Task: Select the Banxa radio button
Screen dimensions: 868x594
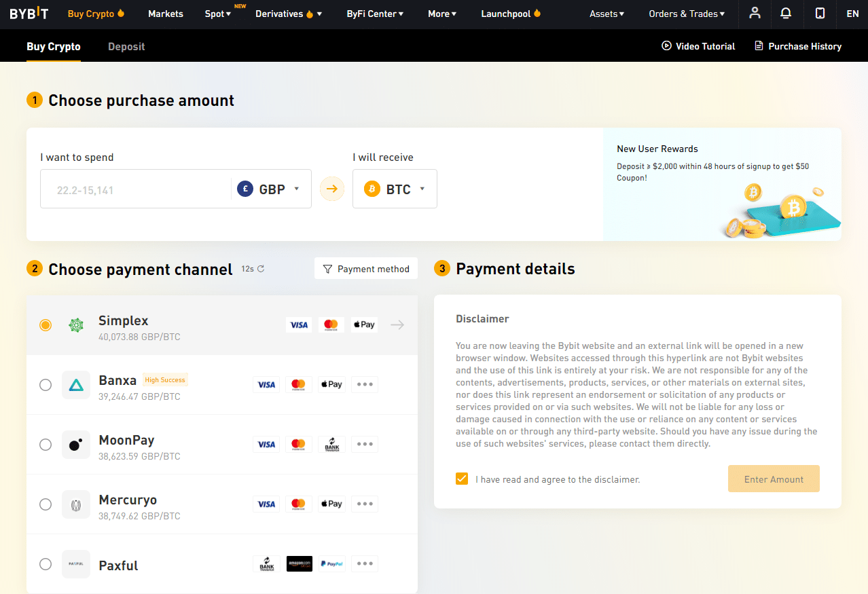Action: coord(46,385)
